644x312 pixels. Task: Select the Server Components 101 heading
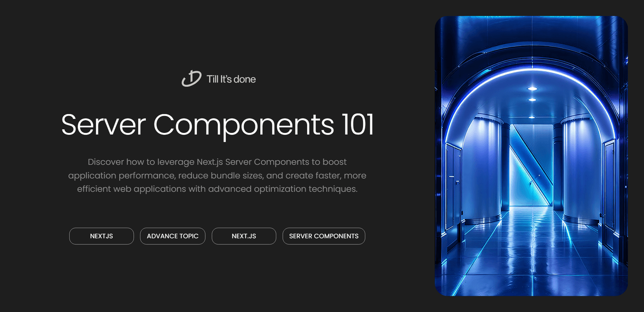217,124
